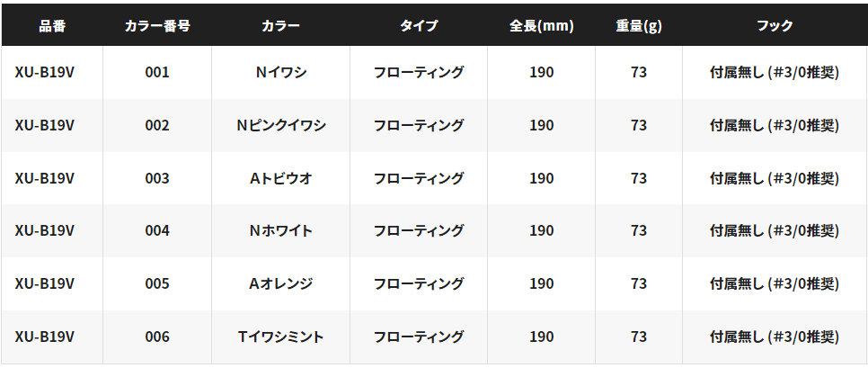Select the Aオレンジ color cell
868x368 pixels.
coord(280,283)
